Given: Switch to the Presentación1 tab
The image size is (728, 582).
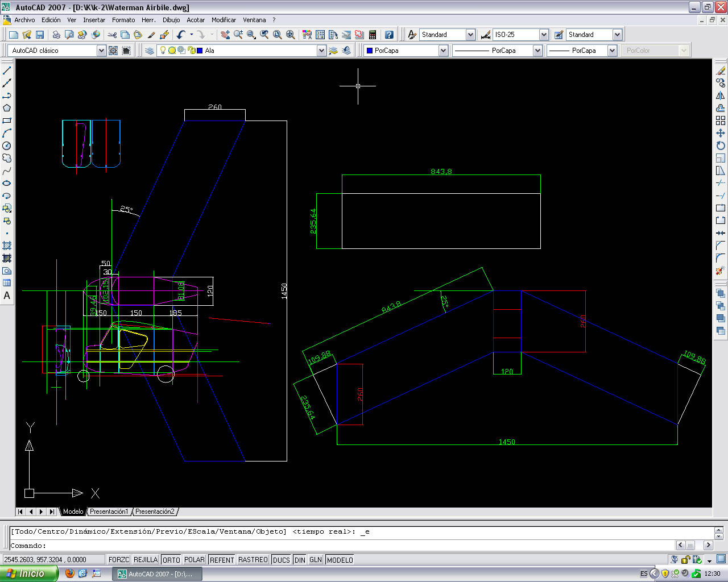Looking at the screenshot, I should [109, 512].
